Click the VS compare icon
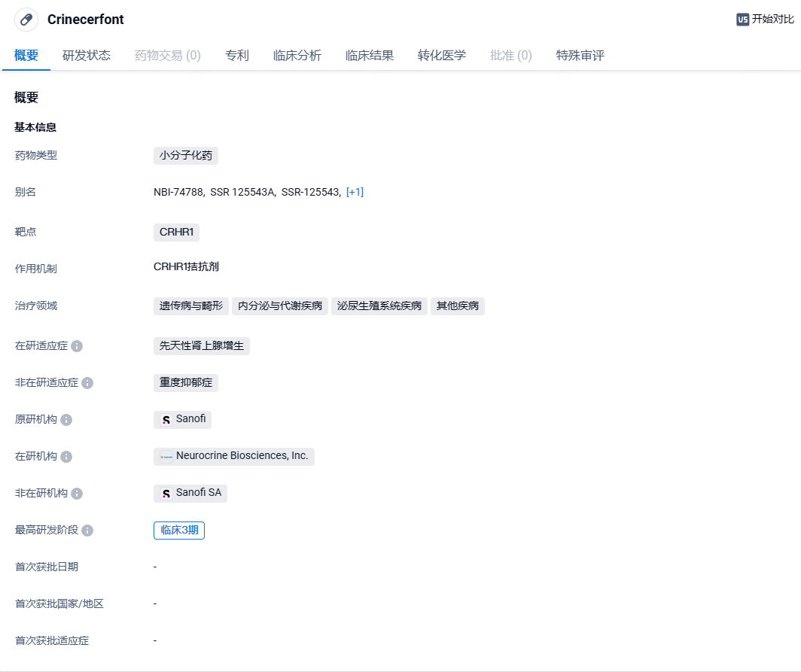 742,20
